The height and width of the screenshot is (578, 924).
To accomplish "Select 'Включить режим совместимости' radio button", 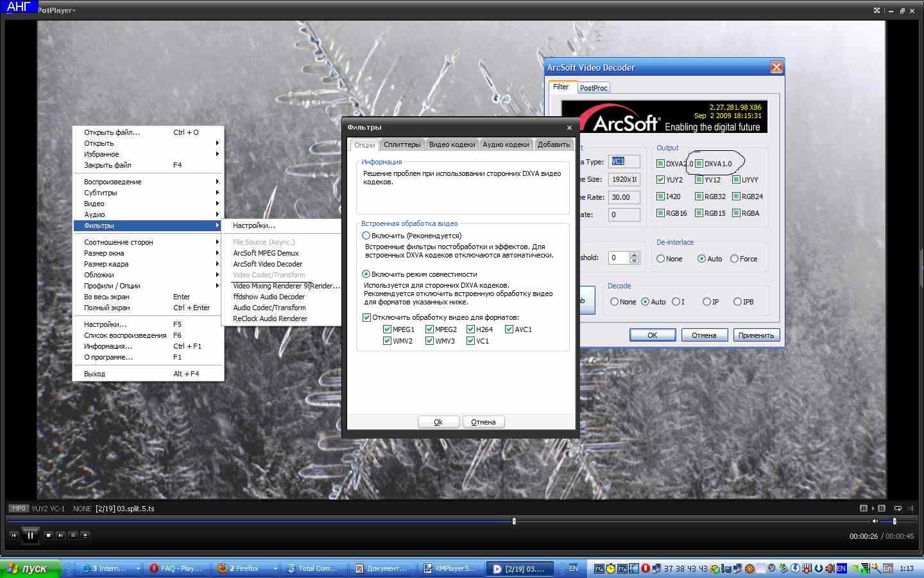I will pos(366,274).
